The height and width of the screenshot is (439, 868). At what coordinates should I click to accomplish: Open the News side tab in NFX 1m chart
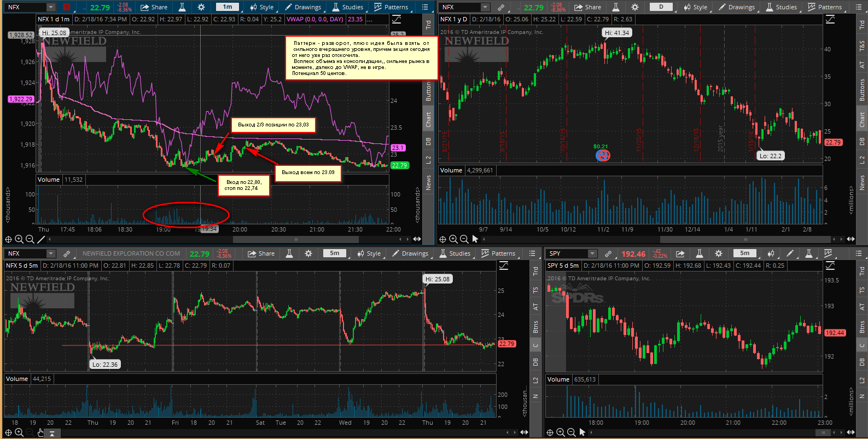click(428, 182)
